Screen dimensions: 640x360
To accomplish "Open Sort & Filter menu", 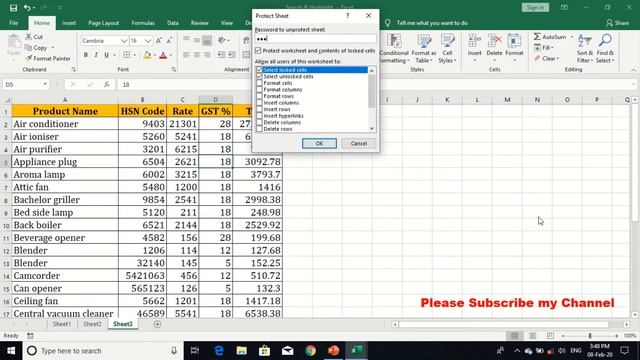I will (584, 48).
